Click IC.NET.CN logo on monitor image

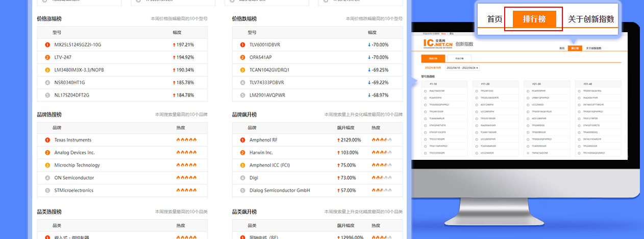438,43
